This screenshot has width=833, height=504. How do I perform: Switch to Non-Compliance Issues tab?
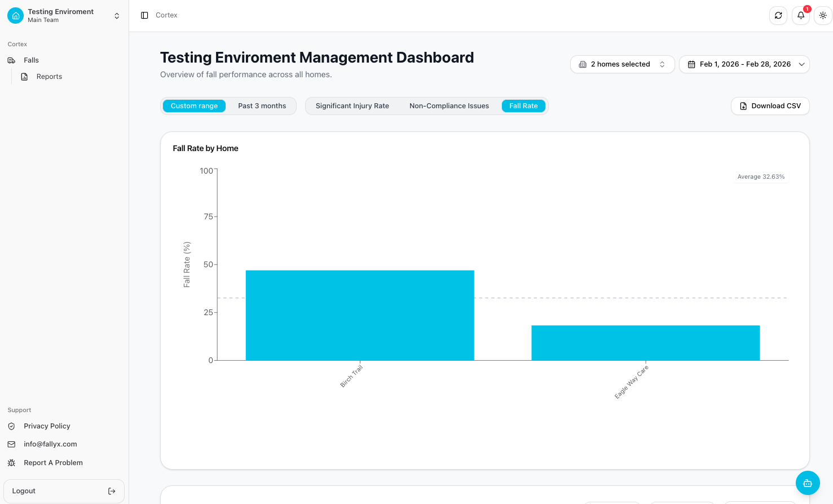coord(449,106)
